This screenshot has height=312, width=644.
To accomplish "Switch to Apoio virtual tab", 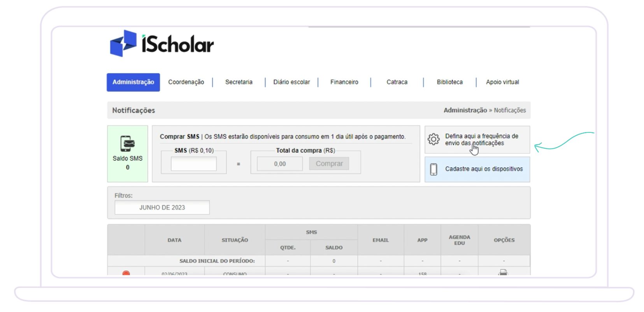I will [x=502, y=82].
